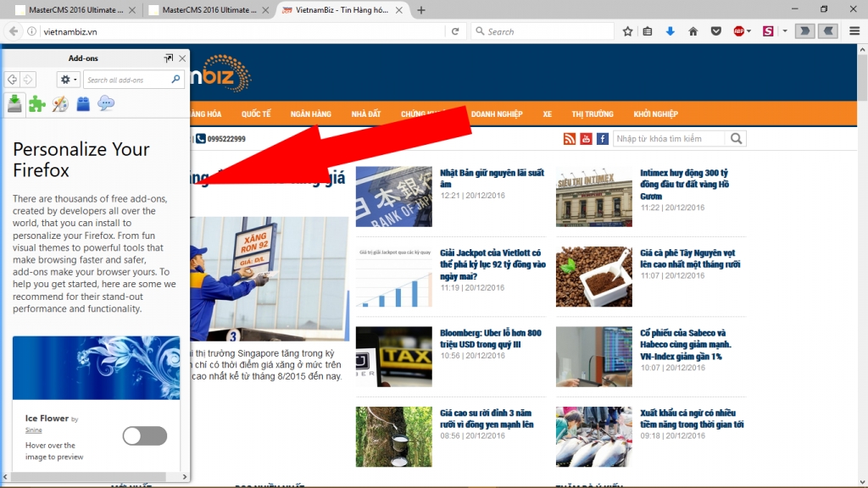Click the Nhập từ khóa tìm kiếm field
Screen dimensions: 868x488
(x=669, y=139)
